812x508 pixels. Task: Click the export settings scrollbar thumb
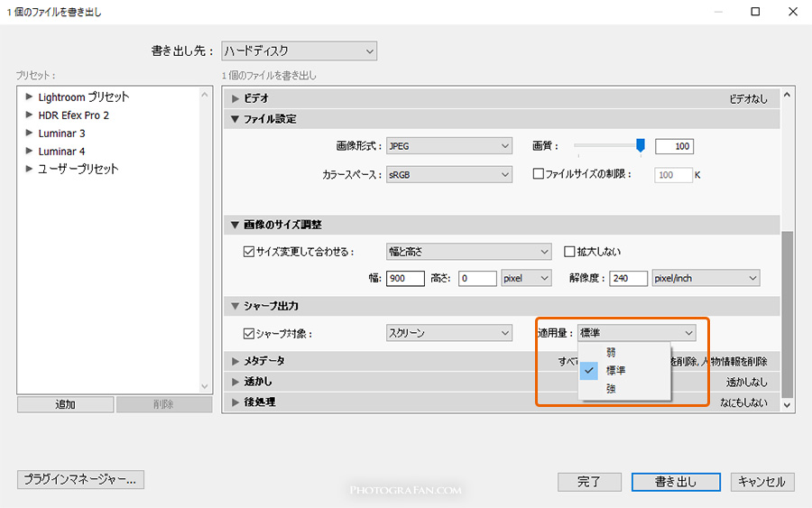(x=787, y=314)
